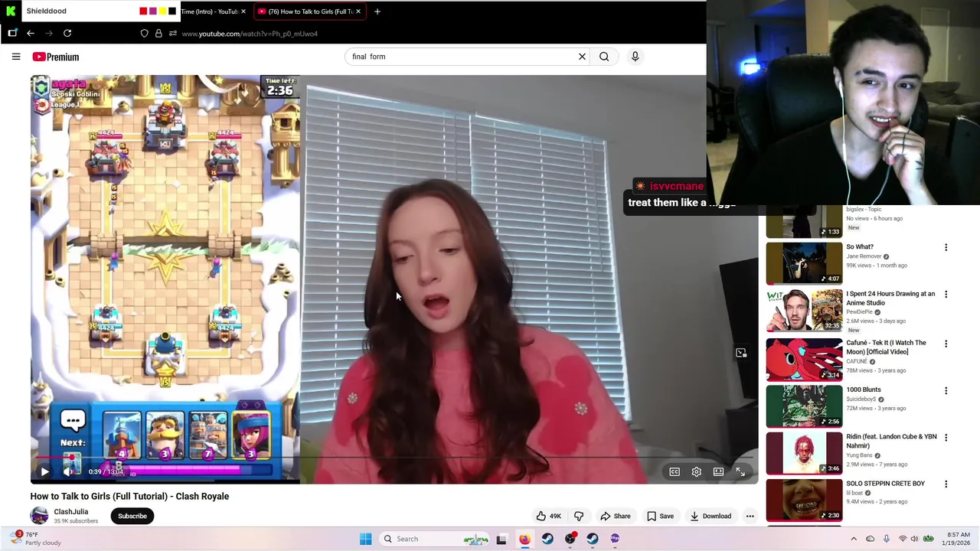Screen dimensions: 980x551
Task: Open the clock showing 8:57 AM
Action: (x=958, y=539)
